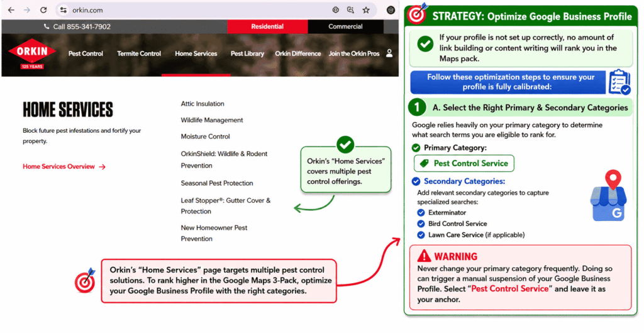
Task: Bookmark this page with the star icon
Action: tap(366, 10)
